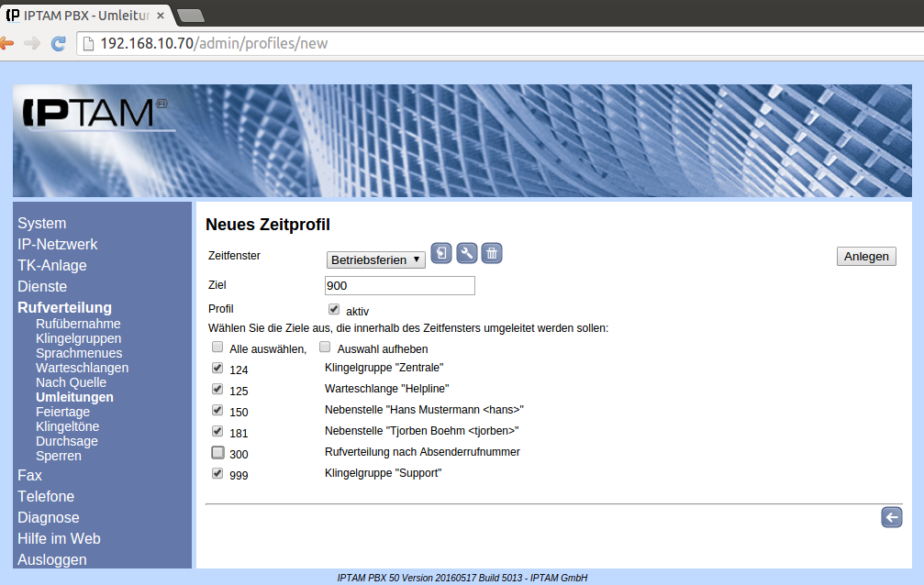Check the 300 Rufverteilung checkbox
The width and height of the screenshot is (924, 585).
click(217, 452)
